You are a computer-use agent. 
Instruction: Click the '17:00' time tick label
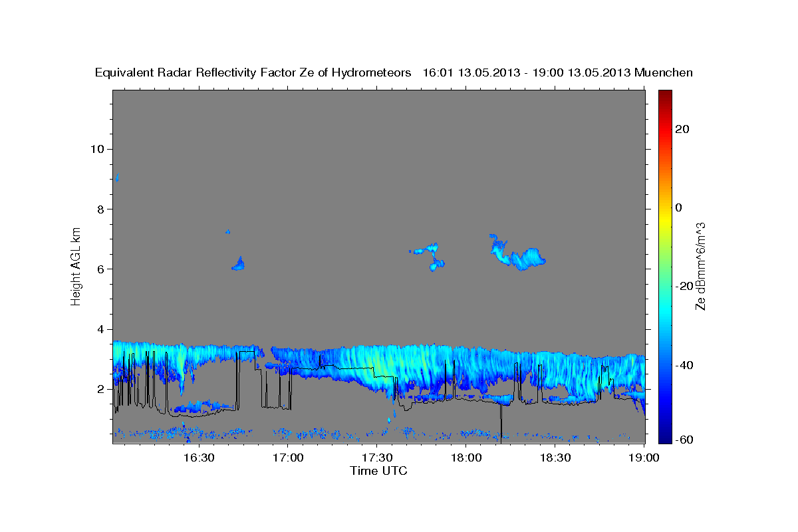288,458
